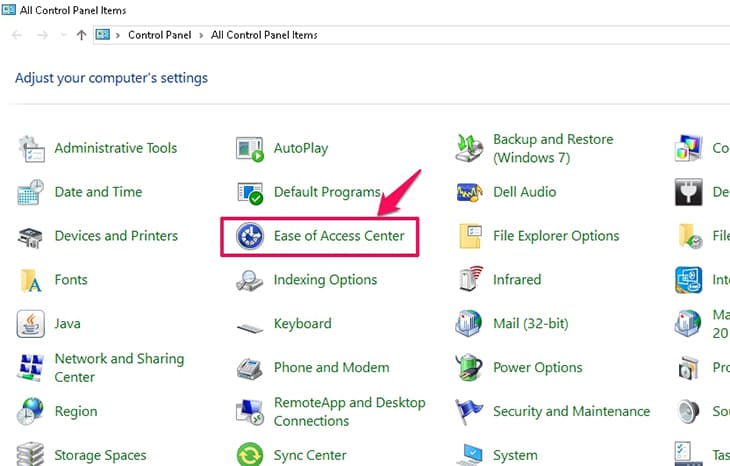Select All Control Panel Items breadcrumb
Viewport: 730px width, 466px height.
pos(264,35)
